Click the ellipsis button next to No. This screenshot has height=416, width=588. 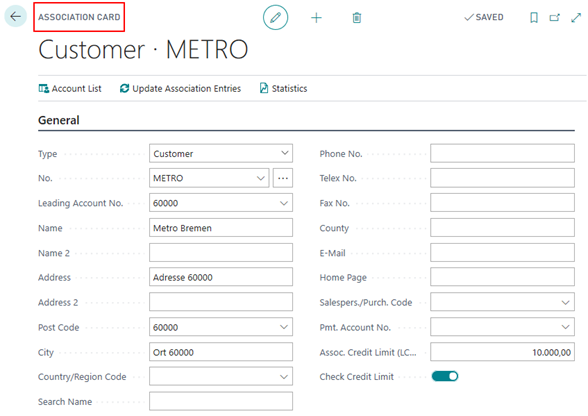283,178
